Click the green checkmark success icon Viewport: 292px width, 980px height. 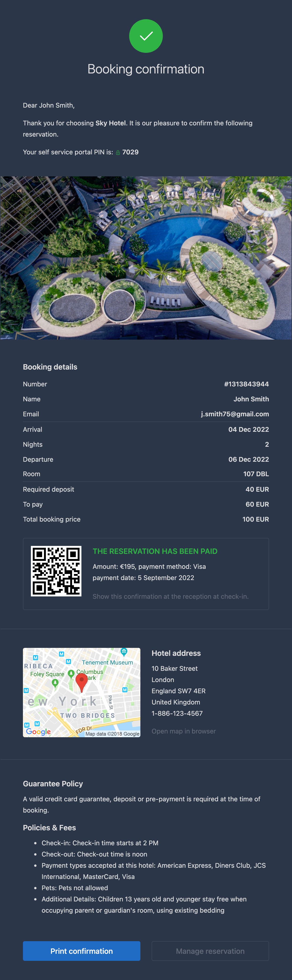click(x=146, y=36)
